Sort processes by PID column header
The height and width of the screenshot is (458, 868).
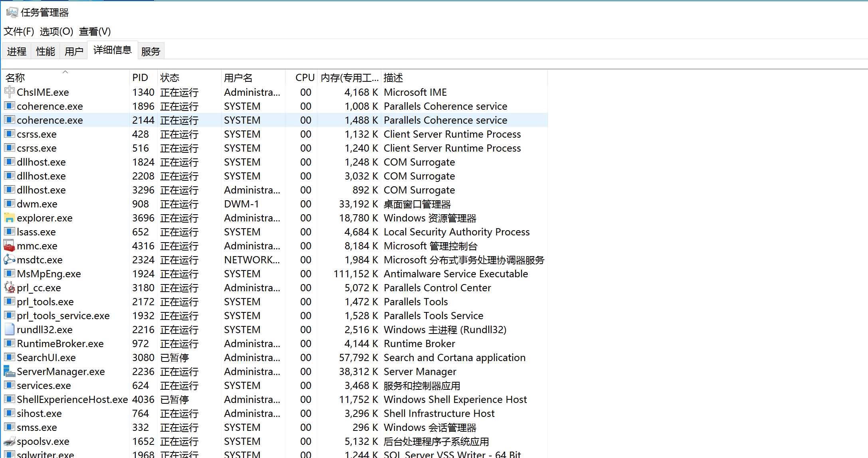pyautogui.click(x=140, y=78)
